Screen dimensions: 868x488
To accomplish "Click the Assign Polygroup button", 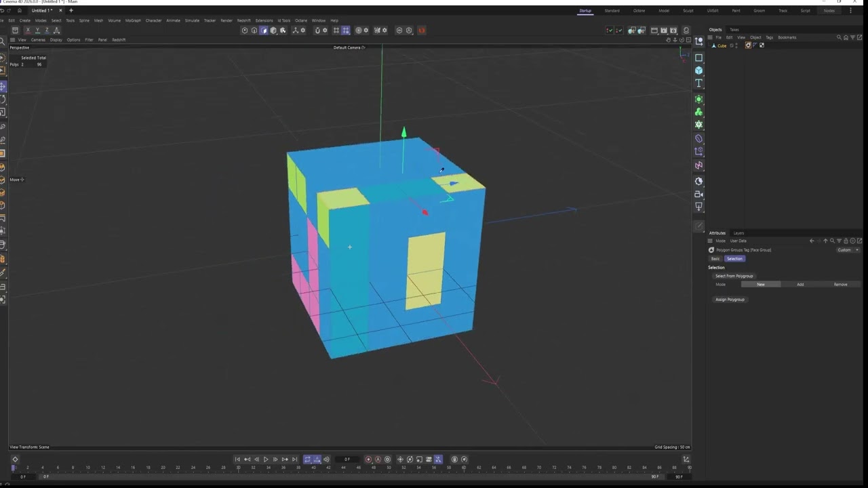I will pos(730,300).
